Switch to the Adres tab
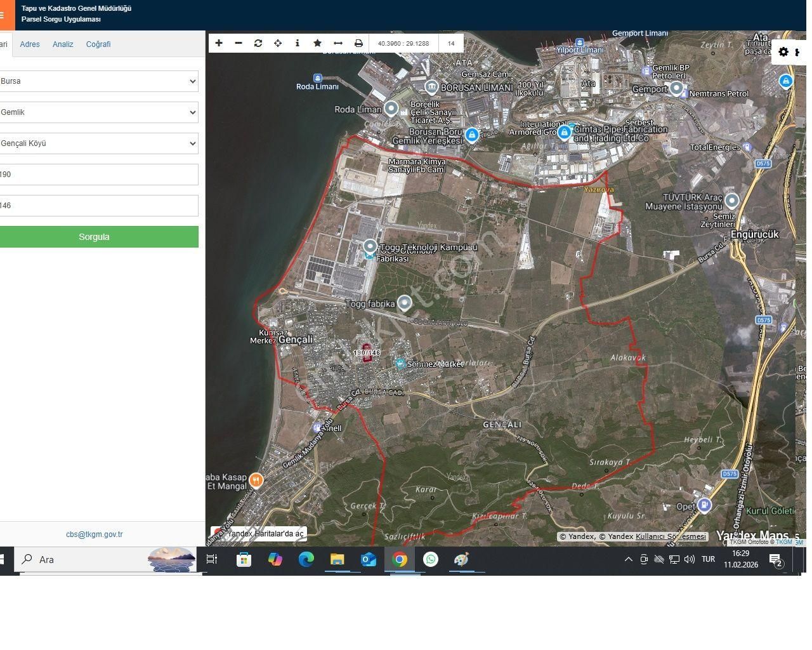The image size is (812, 650). coord(29,44)
